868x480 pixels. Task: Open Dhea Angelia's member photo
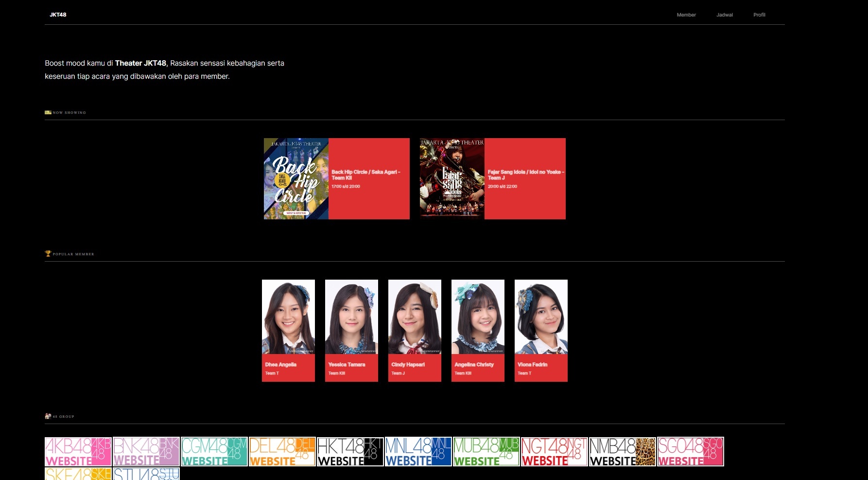(x=288, y=317)
